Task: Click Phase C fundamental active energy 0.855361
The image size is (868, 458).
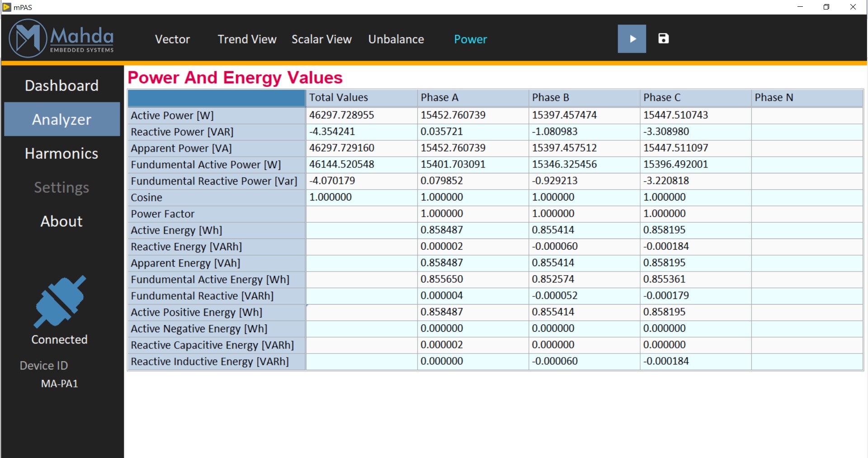Action: pos(695,279)
